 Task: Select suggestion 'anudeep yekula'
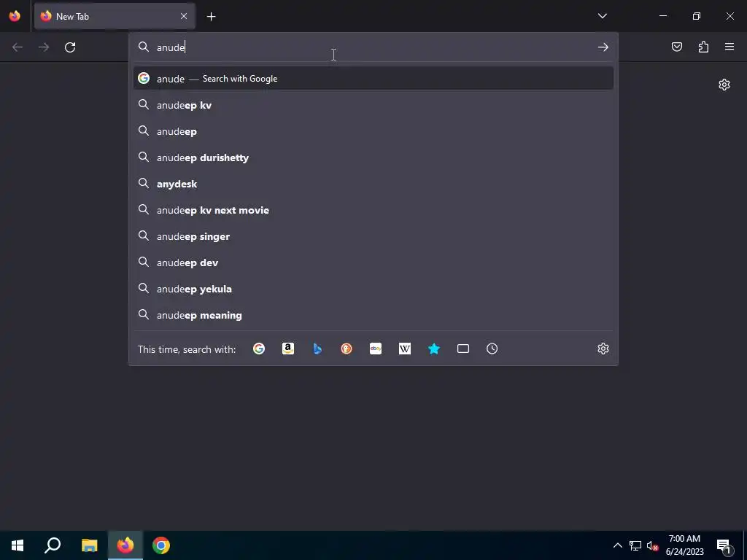[373, 289]
